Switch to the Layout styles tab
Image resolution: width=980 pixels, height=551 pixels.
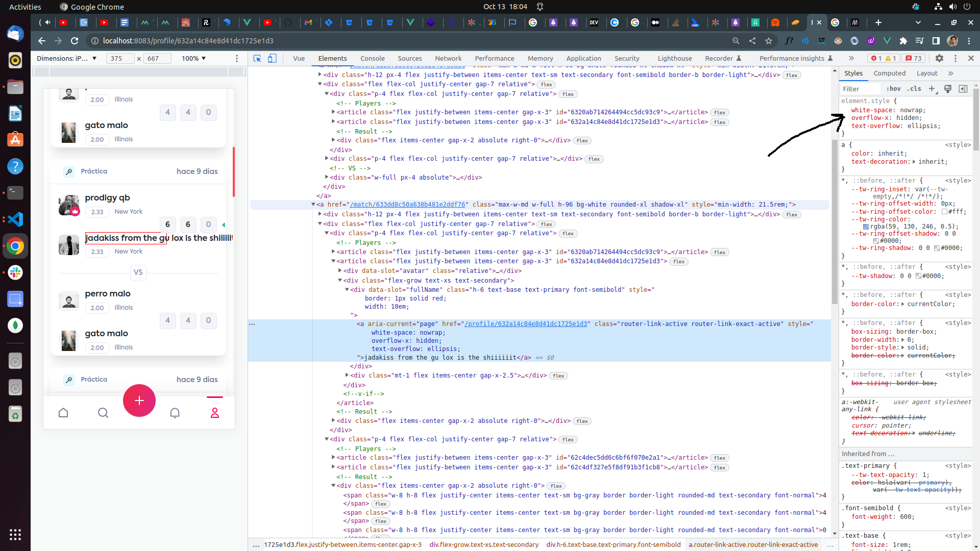[x=927, y=73]
